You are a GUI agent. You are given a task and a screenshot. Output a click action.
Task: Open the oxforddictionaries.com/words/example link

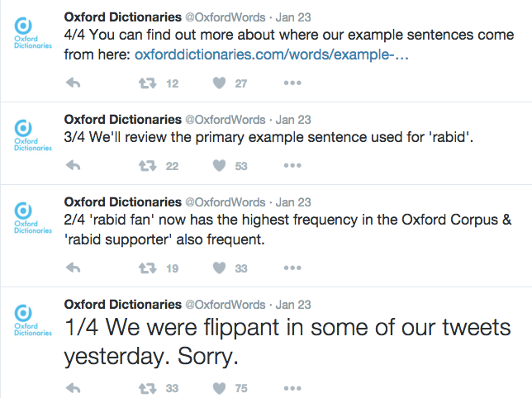click(x=272, y=54)
